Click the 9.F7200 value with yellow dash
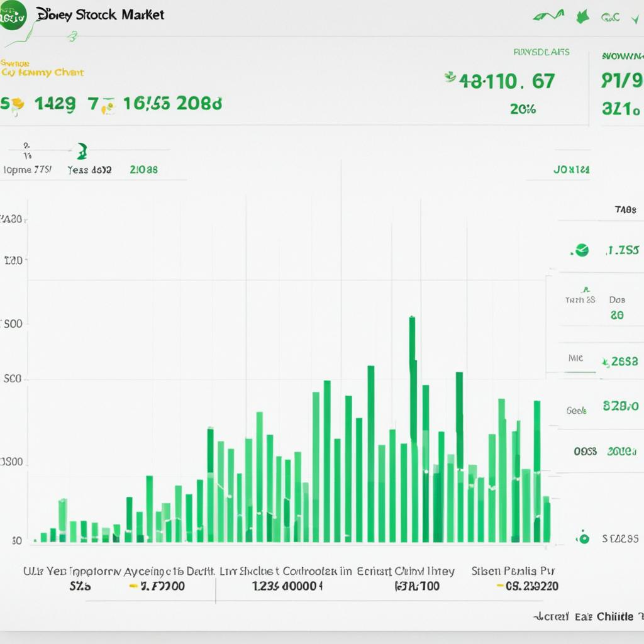The height and width of the screenshot is (644, 644). [157, 586]
